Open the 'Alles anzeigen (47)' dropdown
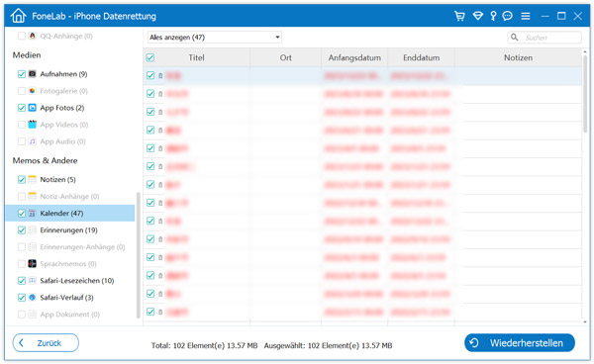This screenshot has height=364, width=594. click(x=215, y=37)
